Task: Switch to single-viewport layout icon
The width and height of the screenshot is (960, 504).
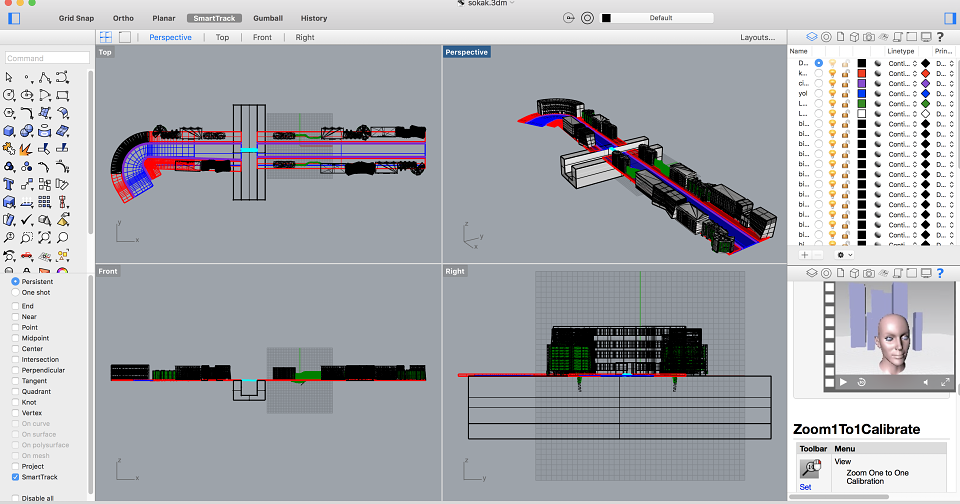Action: pos(125,37)
